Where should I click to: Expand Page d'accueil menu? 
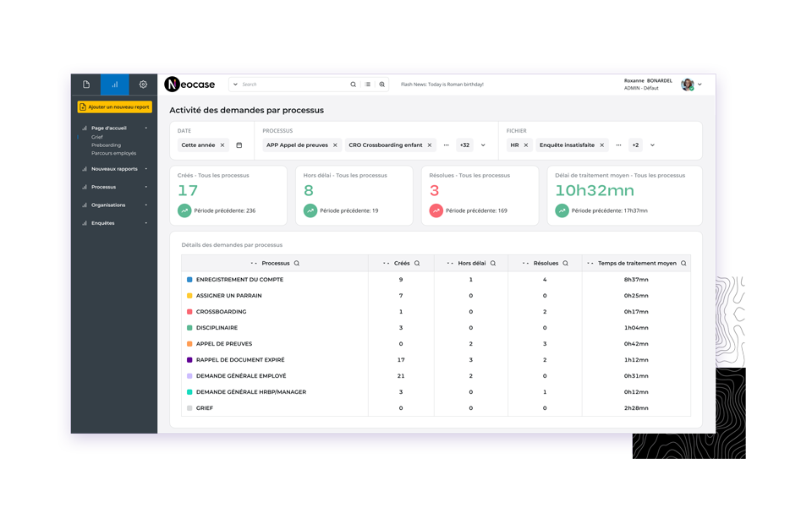(114, 128)
